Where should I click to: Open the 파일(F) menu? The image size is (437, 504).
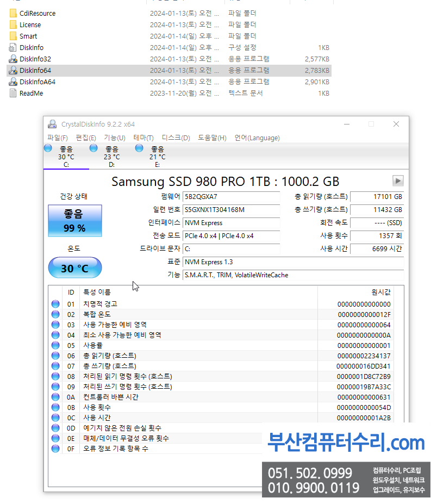point(57,138)
